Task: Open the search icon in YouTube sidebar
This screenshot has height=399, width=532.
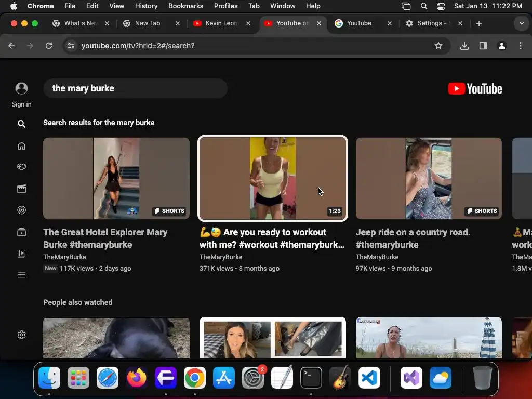Action: [21, 124]
